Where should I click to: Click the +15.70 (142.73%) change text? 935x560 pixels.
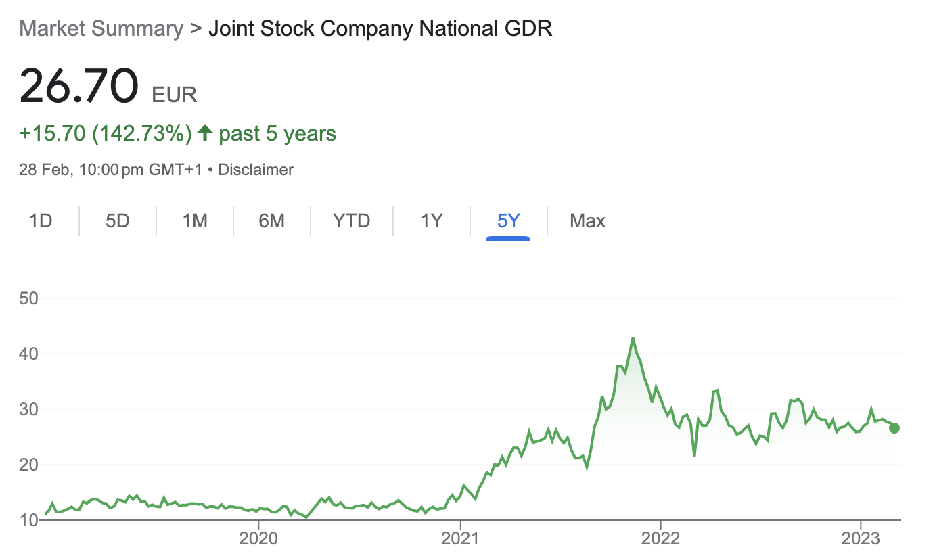106,133
